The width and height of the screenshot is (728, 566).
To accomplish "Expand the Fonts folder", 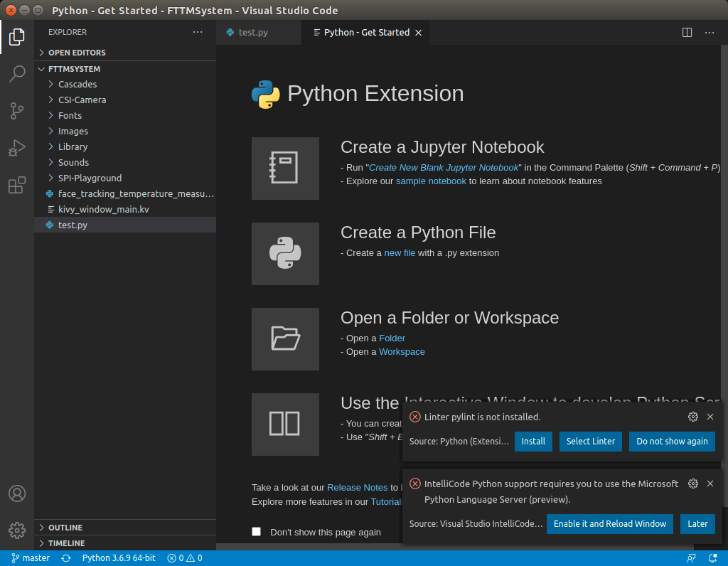I will click(x=125, y=116).
